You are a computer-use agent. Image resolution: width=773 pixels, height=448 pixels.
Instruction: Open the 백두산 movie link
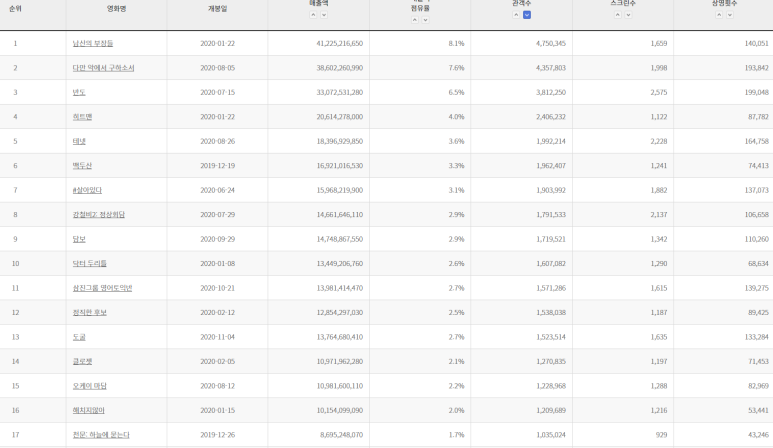[x=82, y=166]
